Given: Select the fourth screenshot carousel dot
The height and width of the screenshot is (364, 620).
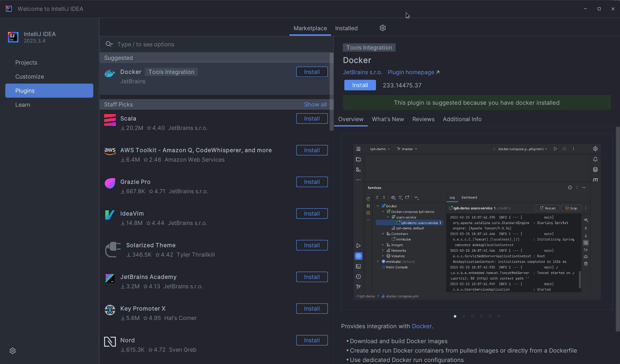Looking at the screenshot, I should click(x=481, y=316).
